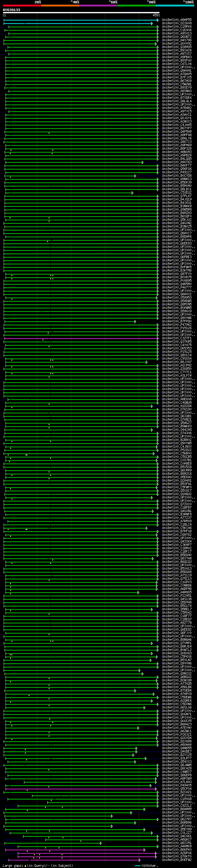This screenshot has width=197, height=868.
Task: Select the query name AV639133
Action: tap(11, 10)
